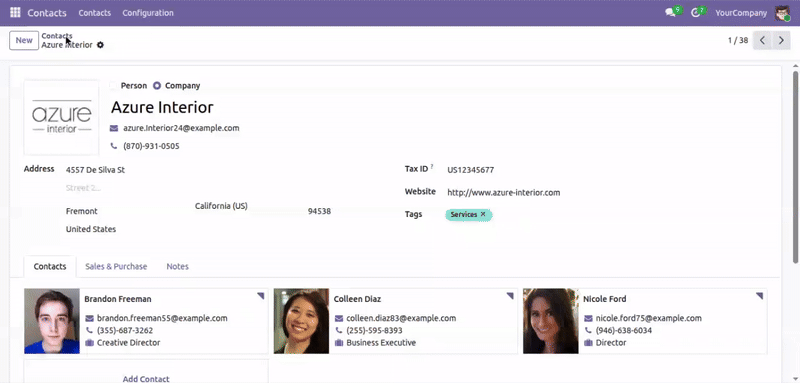Viewport: 800px width, 384px height.
Task: Click the user avatar in the top bar
Action: pyautogui.click(x=783, y=13)
